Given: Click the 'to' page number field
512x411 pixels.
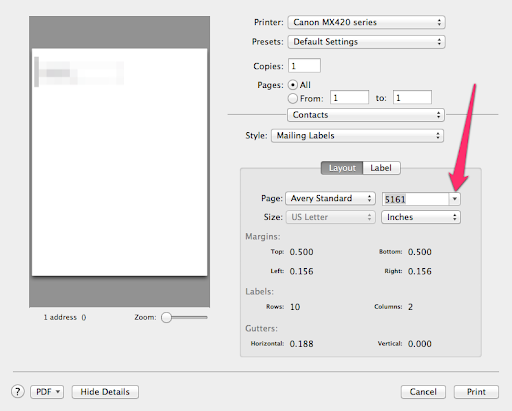Looking at the screenshot, I should [412, 97].
